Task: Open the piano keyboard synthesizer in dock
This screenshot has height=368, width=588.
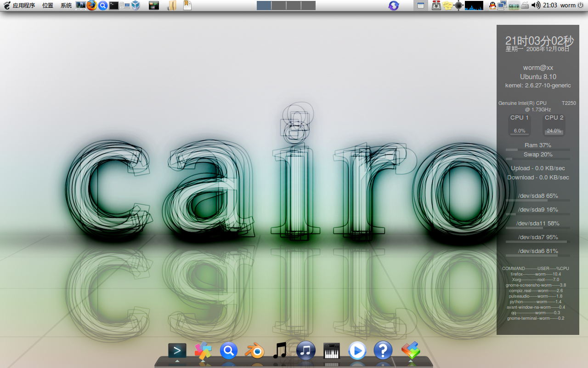Action: [x=332, y=351]
